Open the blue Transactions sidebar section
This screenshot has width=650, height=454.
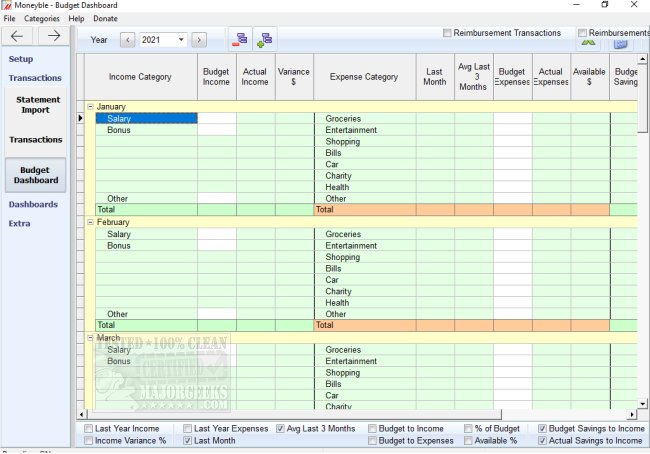[x=35, y=78]
